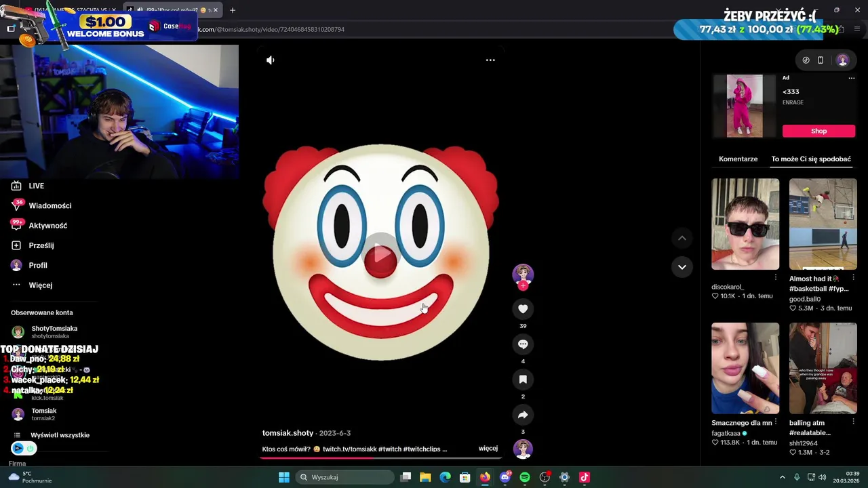Open TikTok app from the taskbar
Viewport: 868px width, 488px height.
[x=585, y=477]
